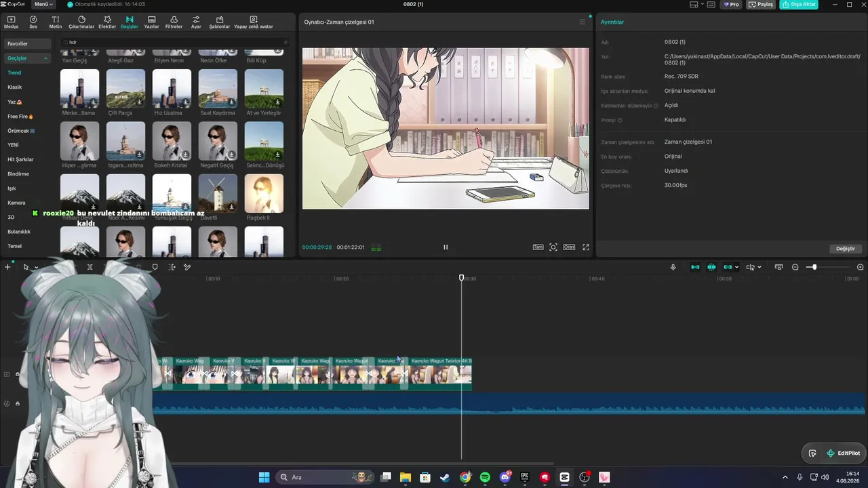The height and width of the screenshot is (488, 868).
Task: Open the Ses audio tab
Action: click(x=33, y=22)
